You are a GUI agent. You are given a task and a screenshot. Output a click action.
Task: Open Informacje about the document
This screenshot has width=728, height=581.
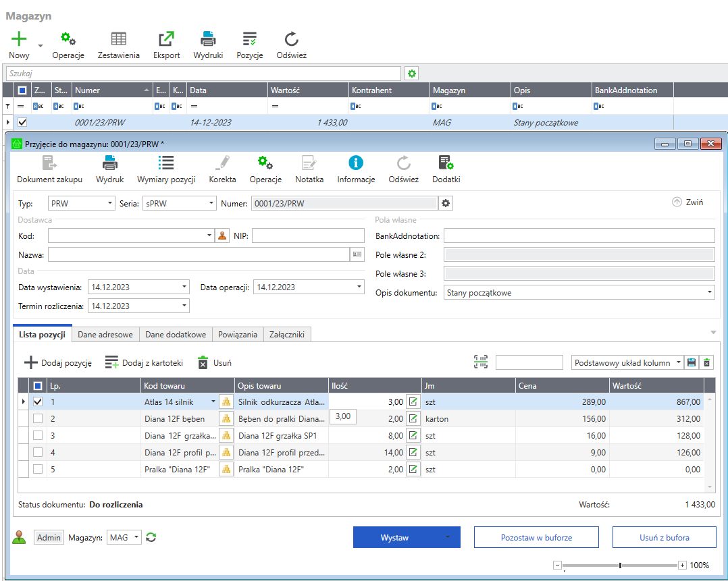(356, 163)
